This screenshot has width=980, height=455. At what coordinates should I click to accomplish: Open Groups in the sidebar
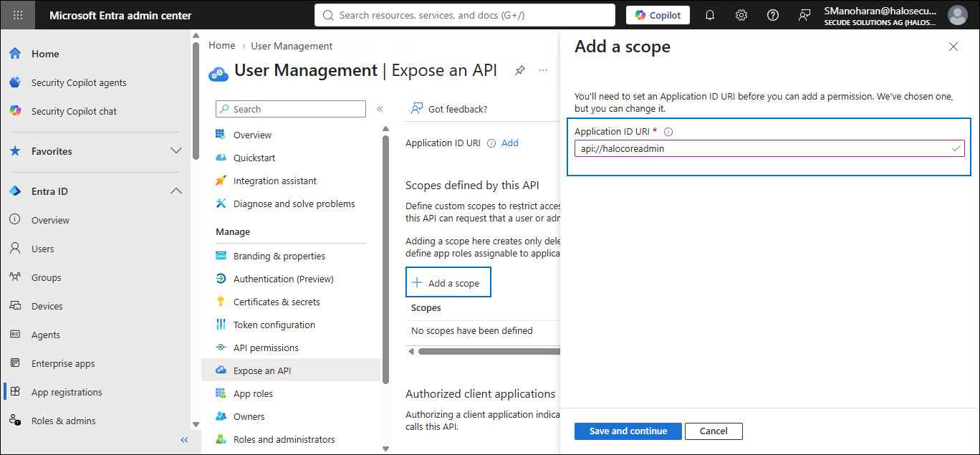pos(46,277)
